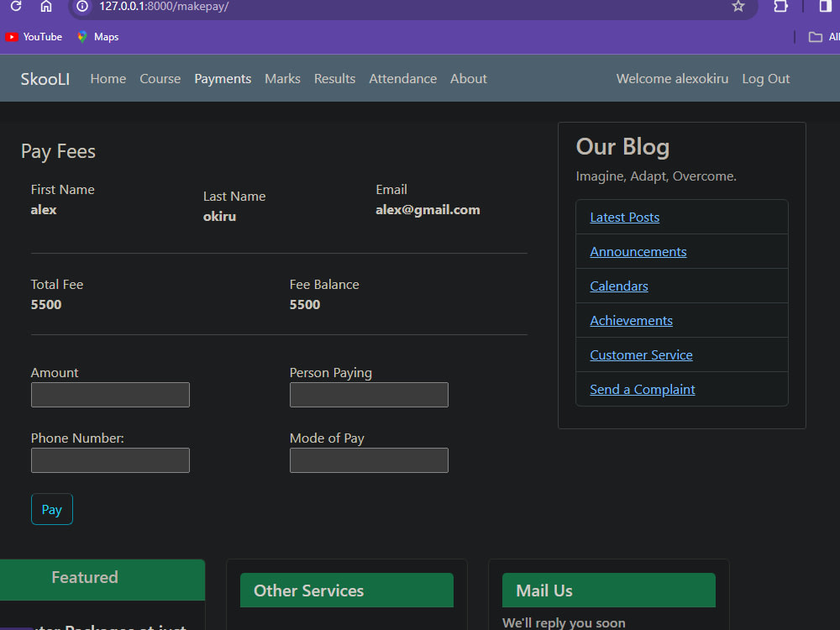Click the Last Name value okiru
Viewport: 840px width, 630px height.
coord(219,217)
